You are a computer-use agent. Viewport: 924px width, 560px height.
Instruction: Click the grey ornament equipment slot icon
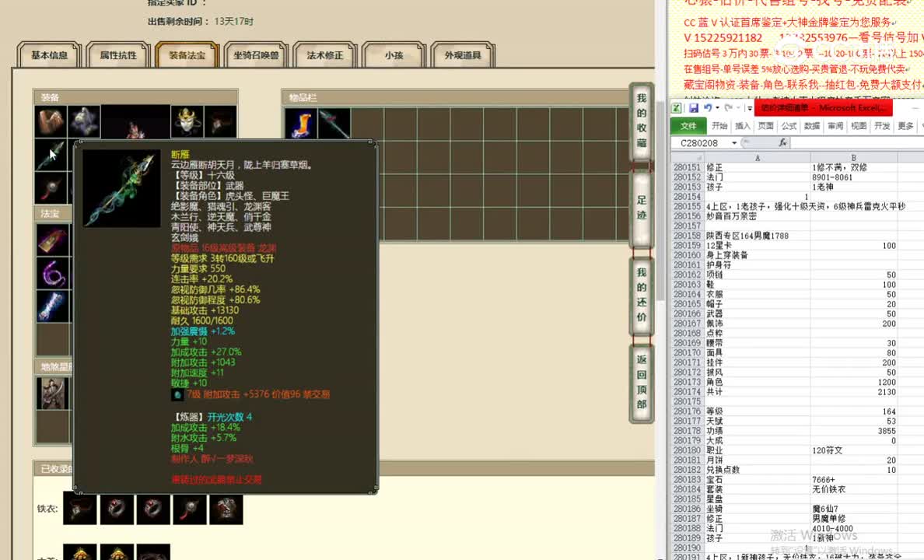point(84,121)
